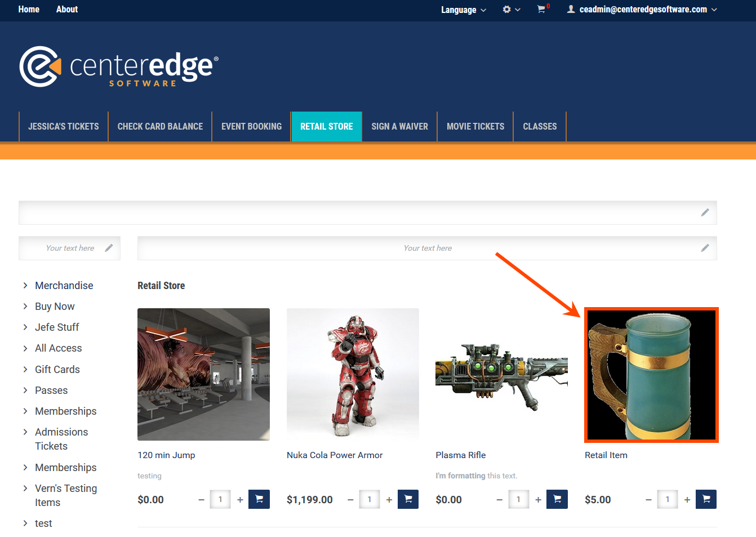756x537 pixels.
Task: Add Retail Item to cart
Action: click(x=706, y=499)
